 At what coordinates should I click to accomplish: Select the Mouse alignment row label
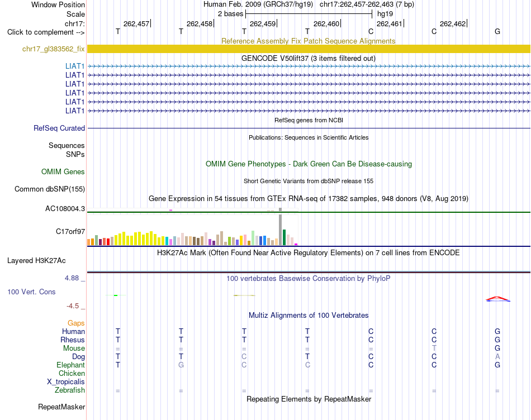pos(74,349)
